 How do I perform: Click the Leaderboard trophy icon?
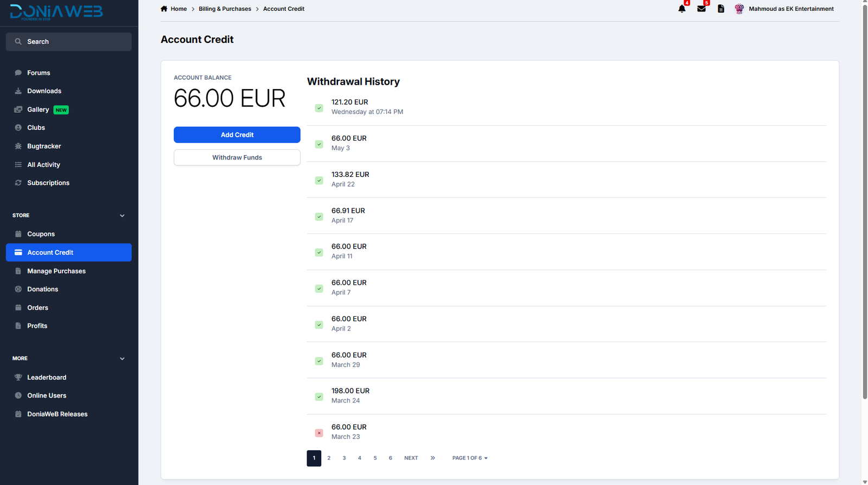18,378
